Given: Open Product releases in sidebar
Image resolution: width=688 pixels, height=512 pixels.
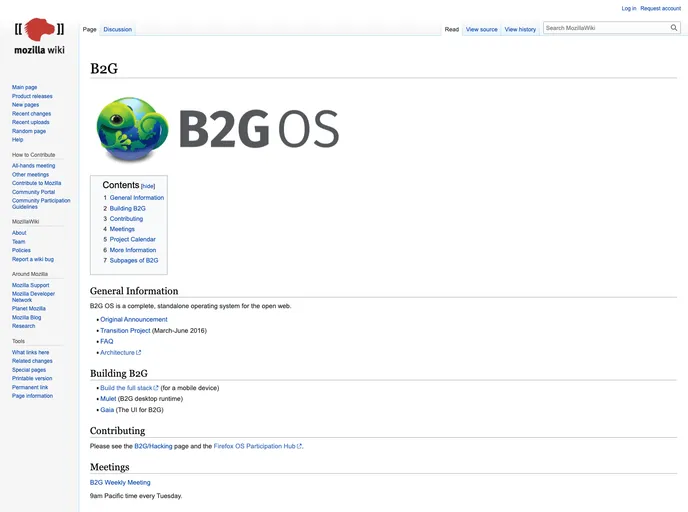Looking at the screenshot, I should coord(32,96).
